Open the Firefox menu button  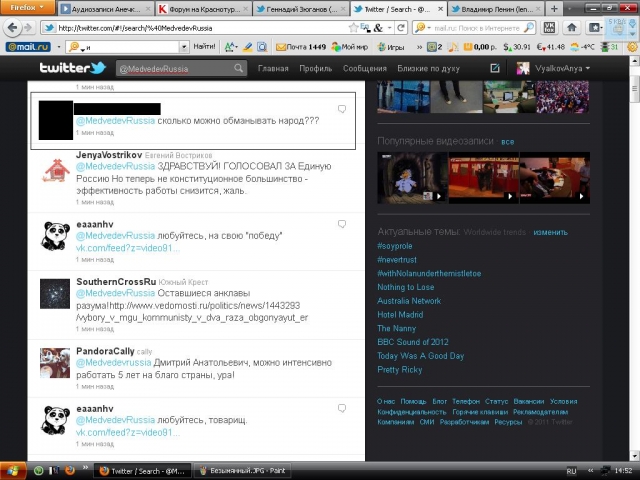point(27,7)
